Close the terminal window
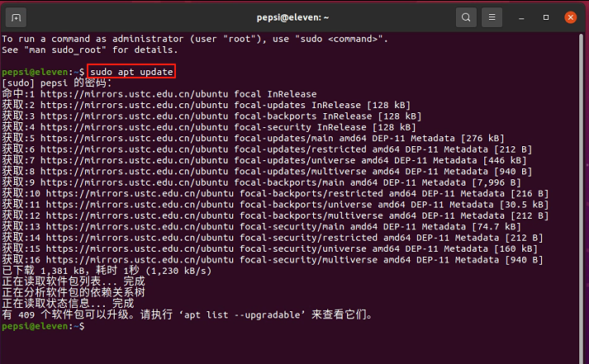Image resolution: width=589 pixels, height=364 pixels. 570,17
